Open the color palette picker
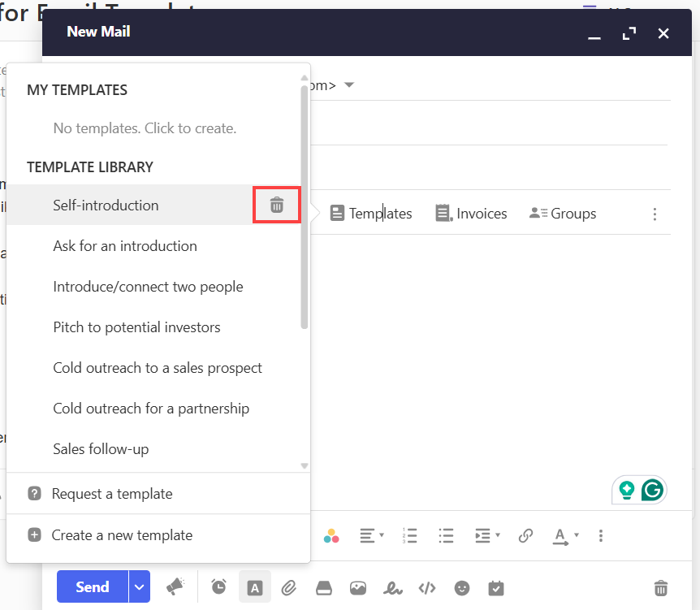This screenshot has width=700, height=610. coord(331,535)
